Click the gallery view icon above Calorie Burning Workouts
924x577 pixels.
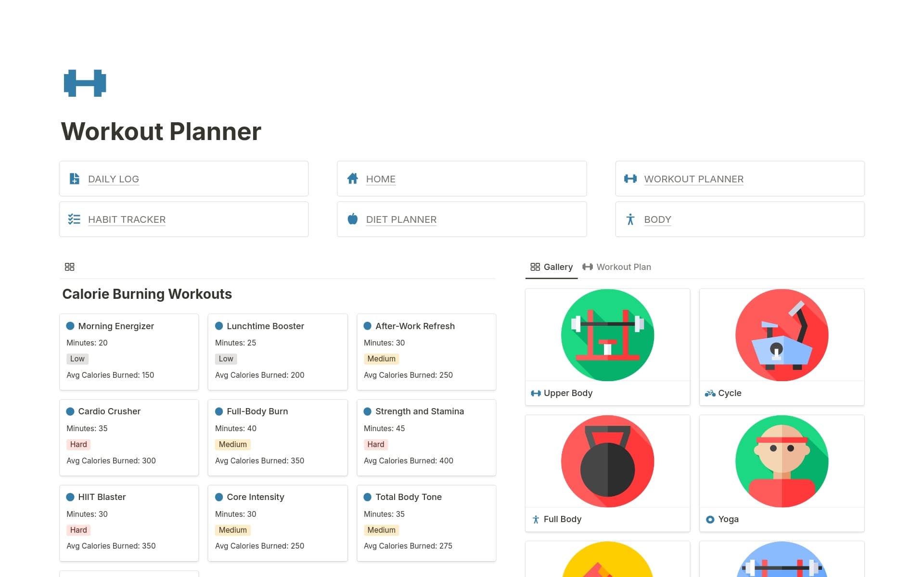(69, 267)
